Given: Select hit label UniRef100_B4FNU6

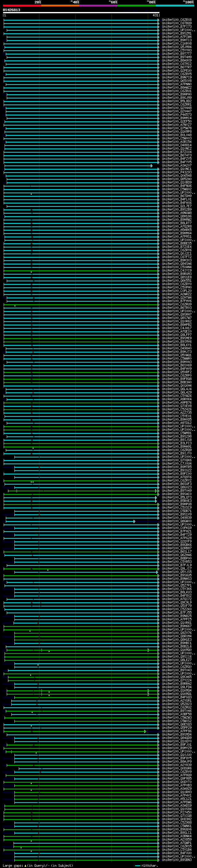Looking at the screenshot, I should (177, 186).
